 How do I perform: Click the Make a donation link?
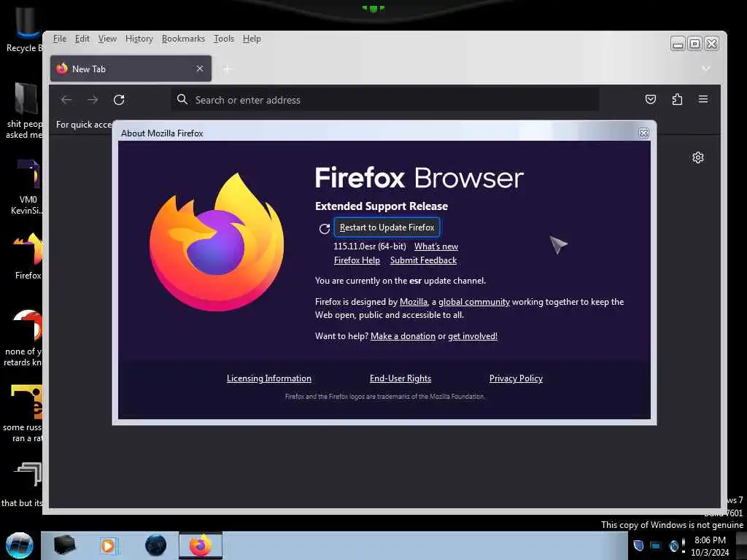click(403, 336)
